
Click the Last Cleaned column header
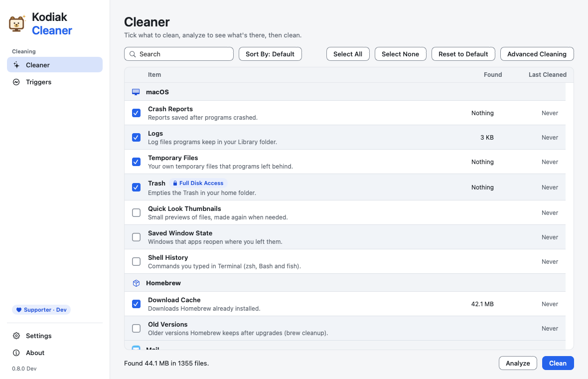point(548,75)
